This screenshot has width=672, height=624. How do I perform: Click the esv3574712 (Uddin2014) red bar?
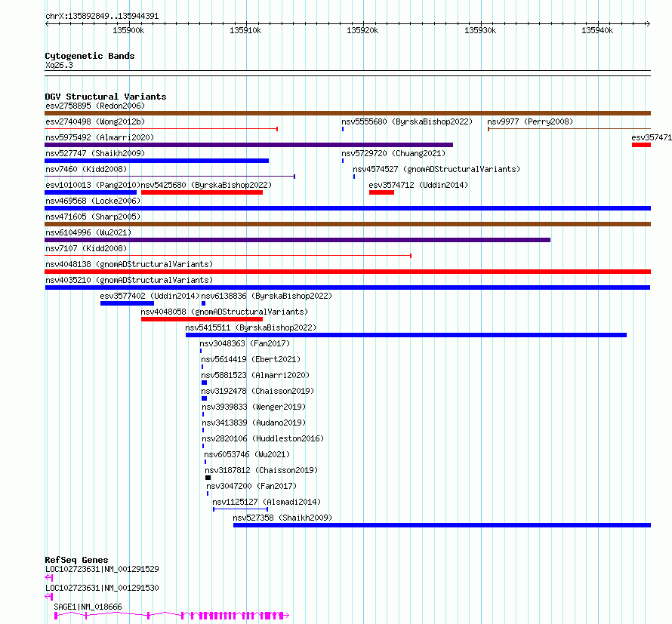(x=381, y=192)
